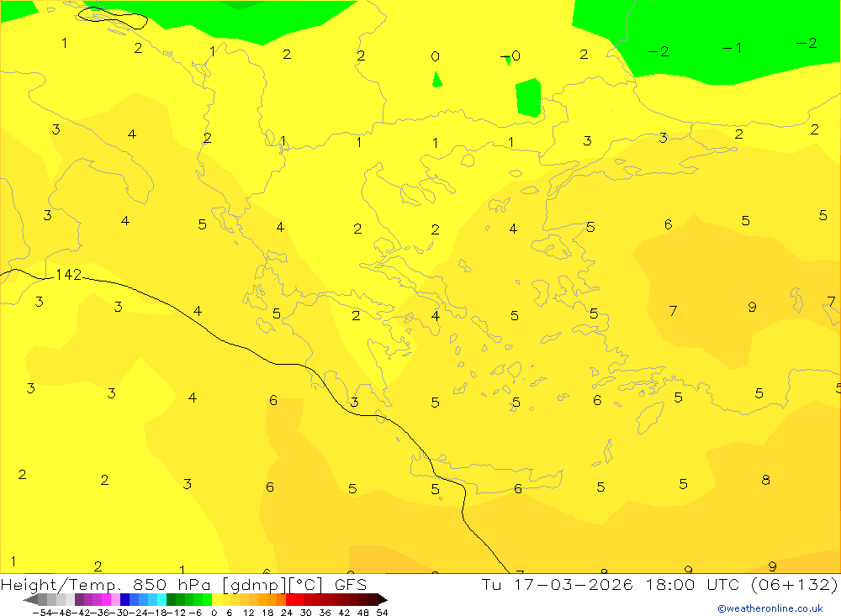Pick the light pink swatch in the legend

click(115, 600)
